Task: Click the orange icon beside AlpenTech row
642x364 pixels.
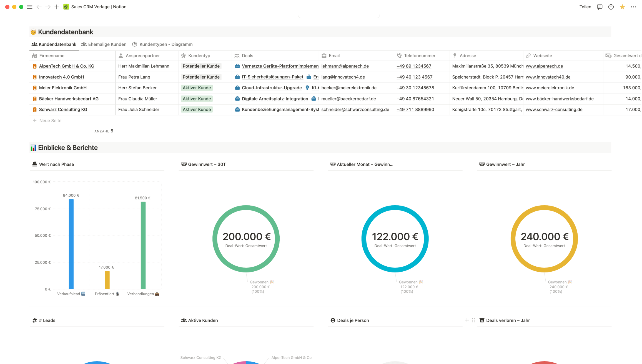Action: click(35, 66)
